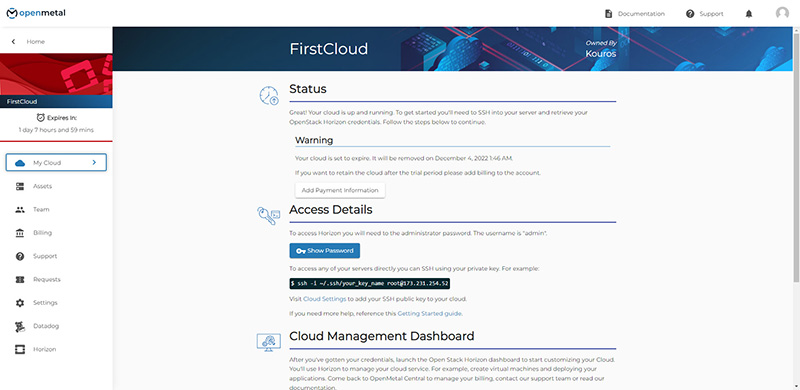Screen dimensions: 800x390
Task: Click the Support text link in header
Action: click(x=711, y=14)
